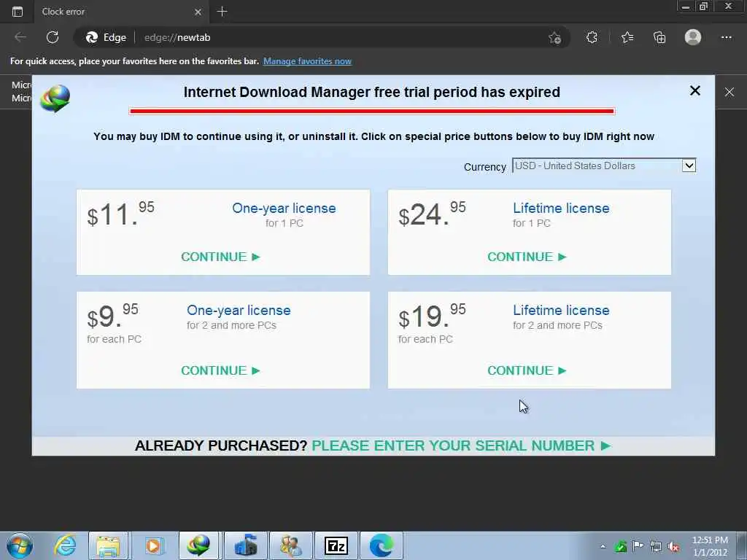Continue with $19.95 lifetime license for multiple PCs
747x560 pixels.
[x=527, y=370]
